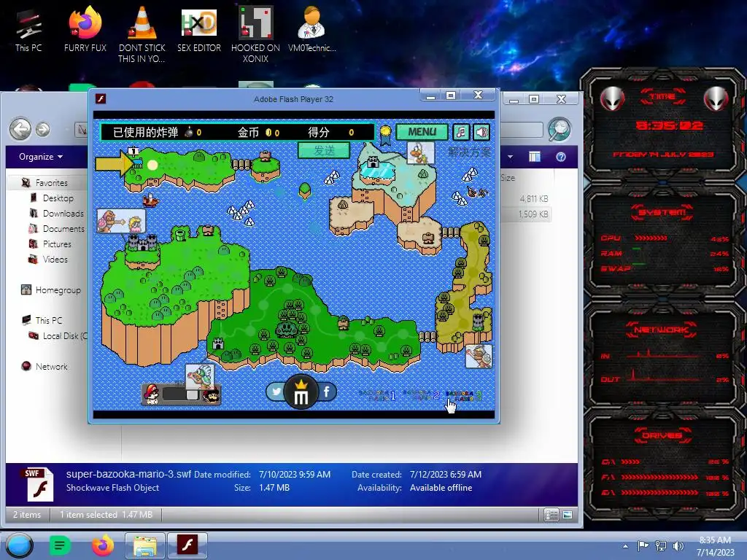
Task: Mute the game sound speaker button
Action: [x=481, y=132]
